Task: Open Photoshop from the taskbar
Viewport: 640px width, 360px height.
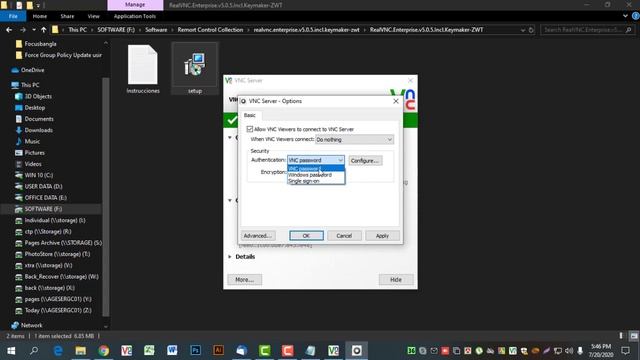Action: [x=196, y=351]
